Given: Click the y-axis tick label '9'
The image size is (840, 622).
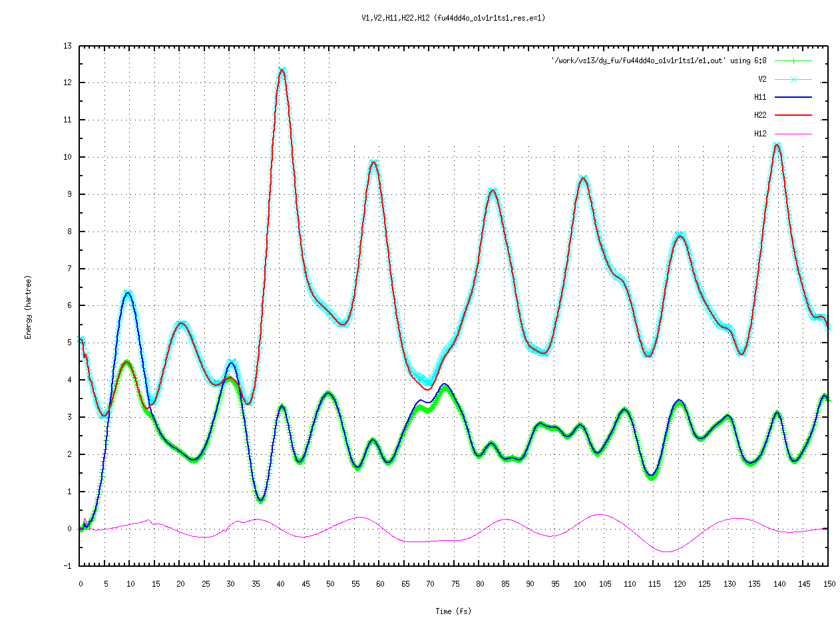Looking at the screenshot, I should click(70, 195).
